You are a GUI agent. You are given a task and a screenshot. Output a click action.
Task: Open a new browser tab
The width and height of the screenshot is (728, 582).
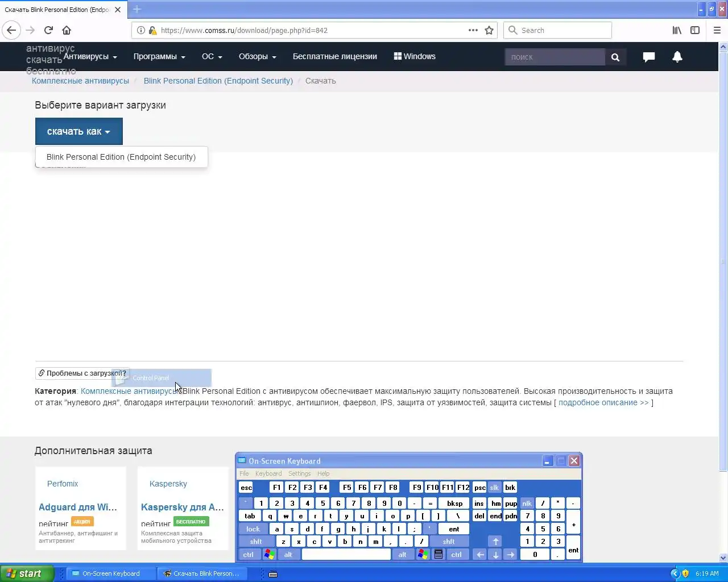(x=137, y=9)
